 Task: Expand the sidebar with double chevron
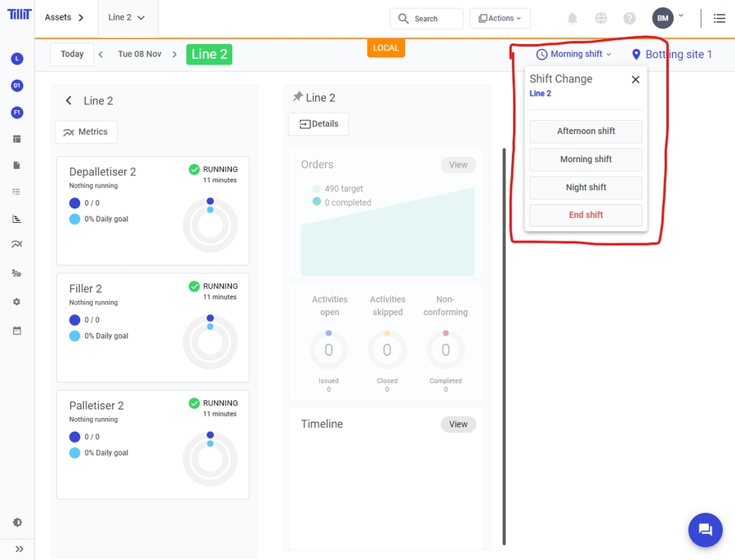19,549
